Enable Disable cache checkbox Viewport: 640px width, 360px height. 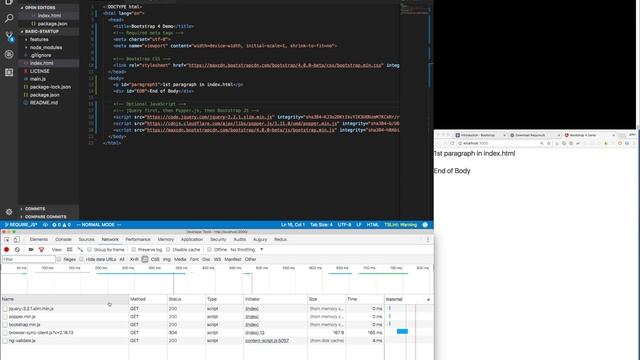[168, 249]
